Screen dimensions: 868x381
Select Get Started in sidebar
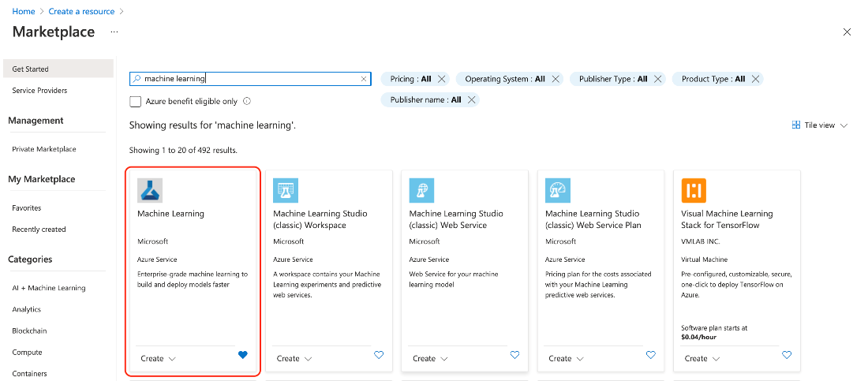58,69
